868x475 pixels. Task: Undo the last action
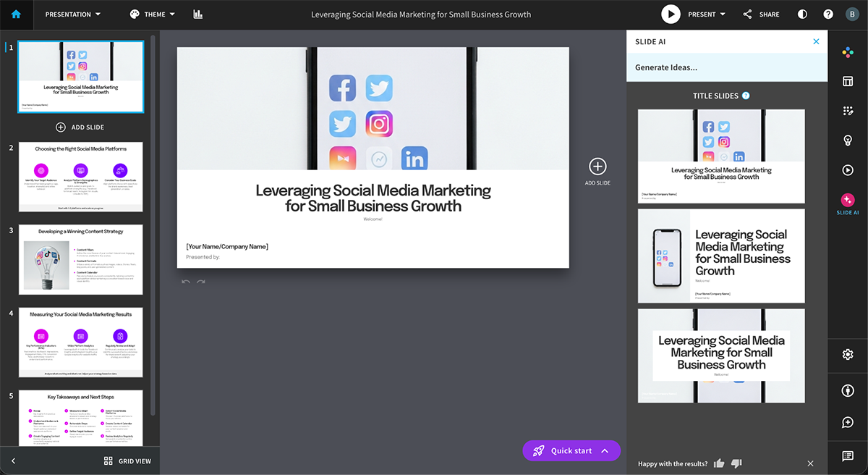point(186,282)
